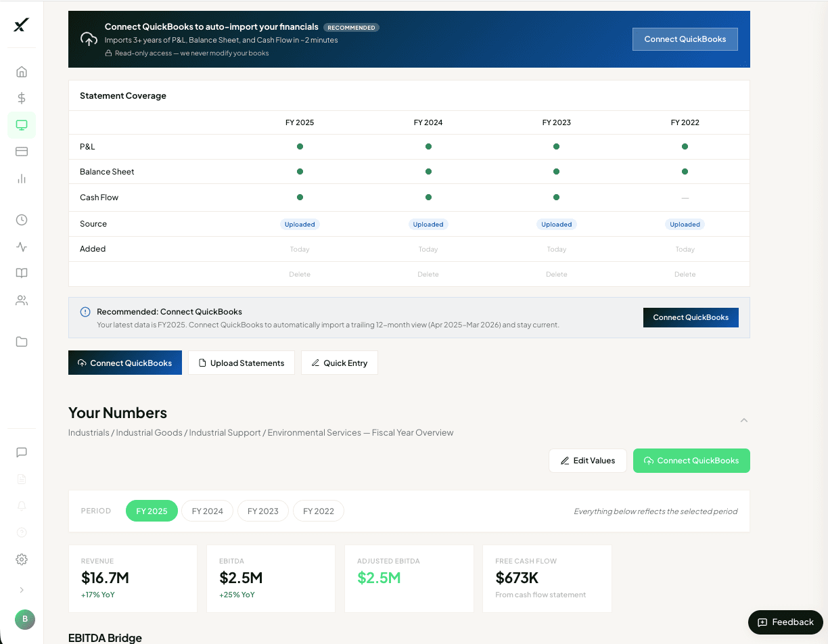Switch to the Quick Entry option

[x=339, y=363]
